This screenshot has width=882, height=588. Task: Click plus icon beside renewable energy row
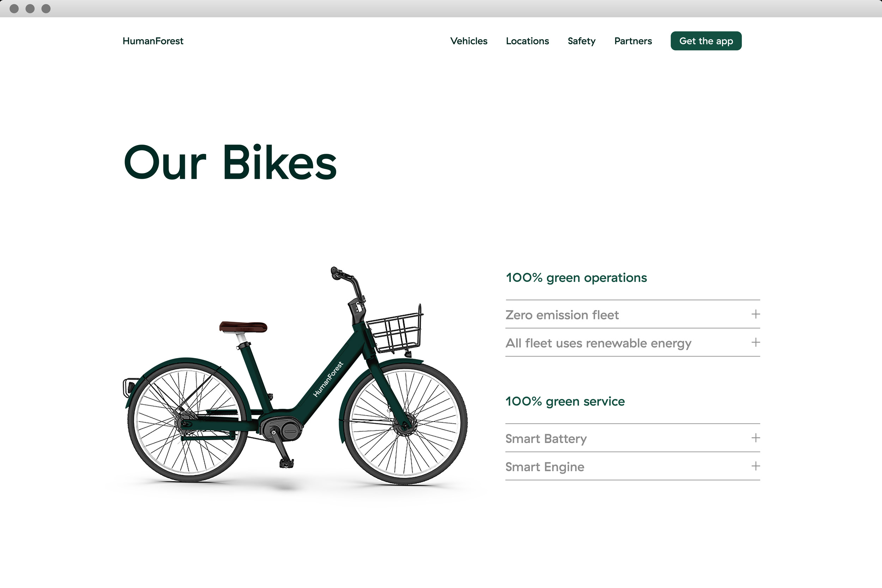tap(756, 343)
